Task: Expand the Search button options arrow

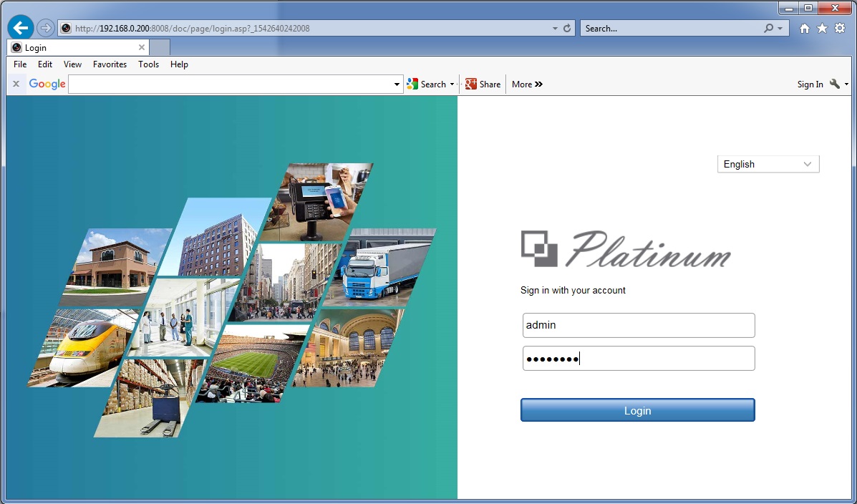Action: (x=452, y=84)
